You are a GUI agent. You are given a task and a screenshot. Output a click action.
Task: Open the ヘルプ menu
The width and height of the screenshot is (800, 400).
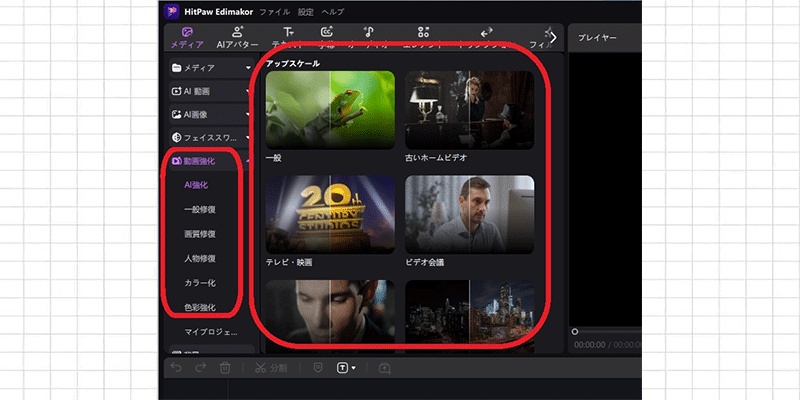[333, 12]
